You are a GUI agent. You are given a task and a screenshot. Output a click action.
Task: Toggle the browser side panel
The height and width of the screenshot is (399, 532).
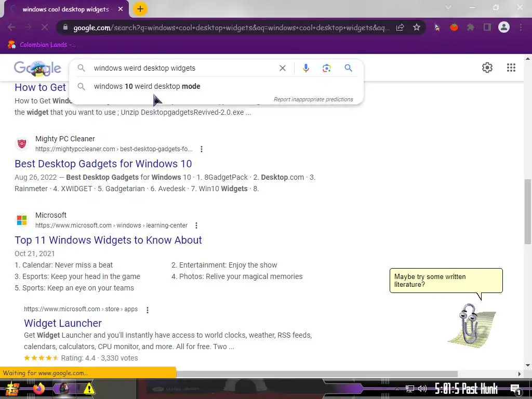487,28
